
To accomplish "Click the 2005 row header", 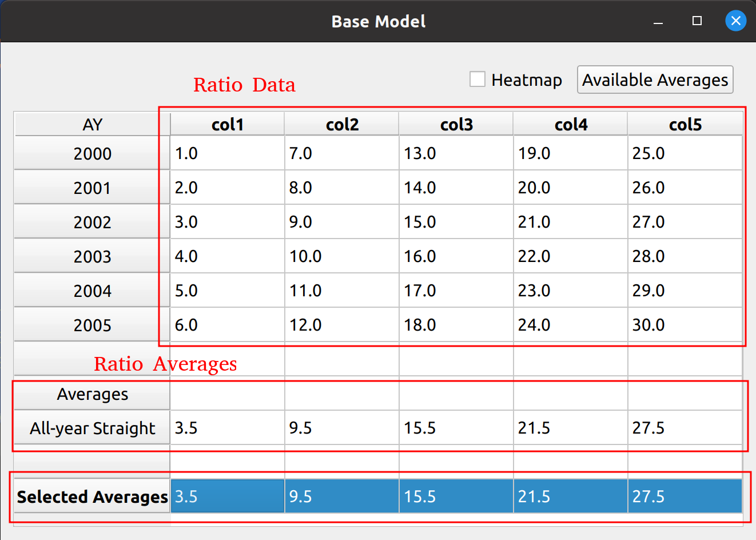I will (92, 325).
